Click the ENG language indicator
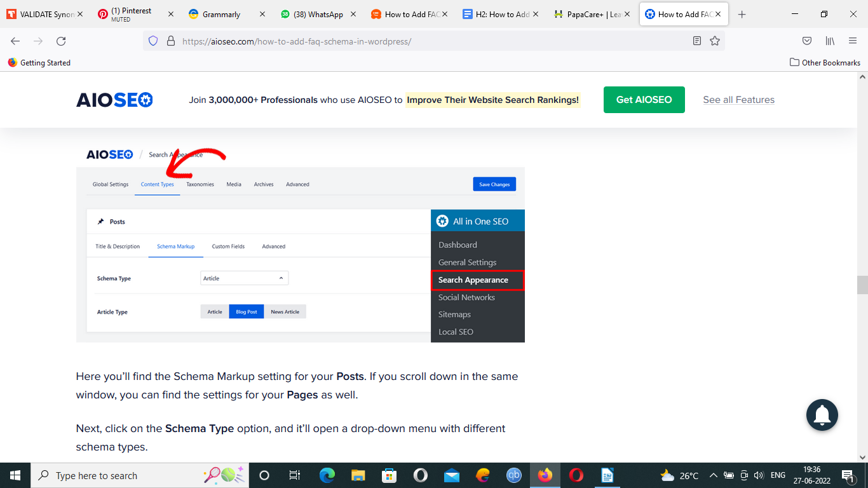 pyautogui.click(x=778, y=475)
